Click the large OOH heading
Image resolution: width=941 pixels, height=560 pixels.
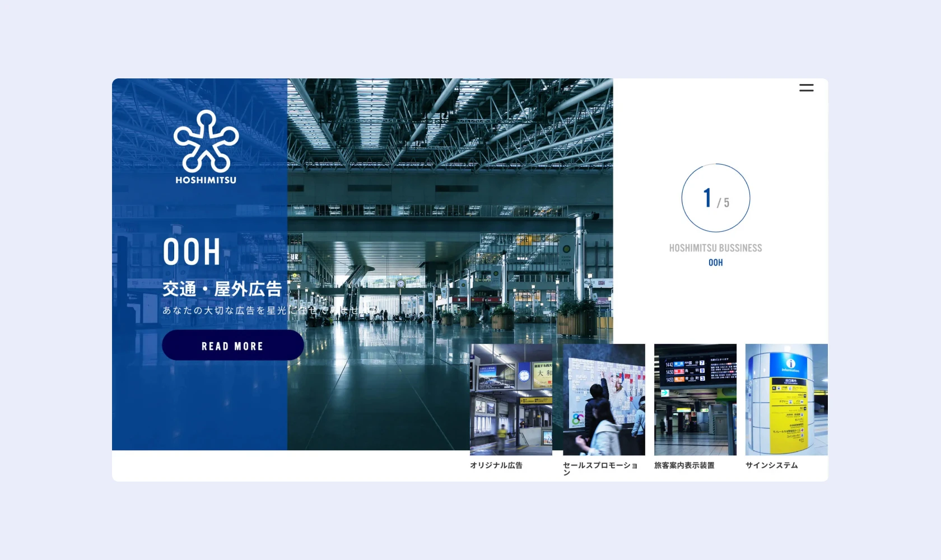point(192,252)
